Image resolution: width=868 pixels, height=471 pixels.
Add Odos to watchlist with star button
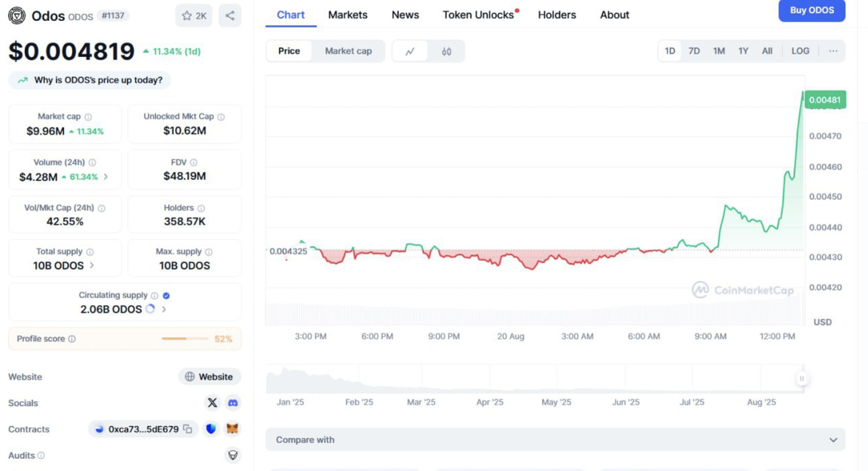pyautogui.click(x=194, y=15)
